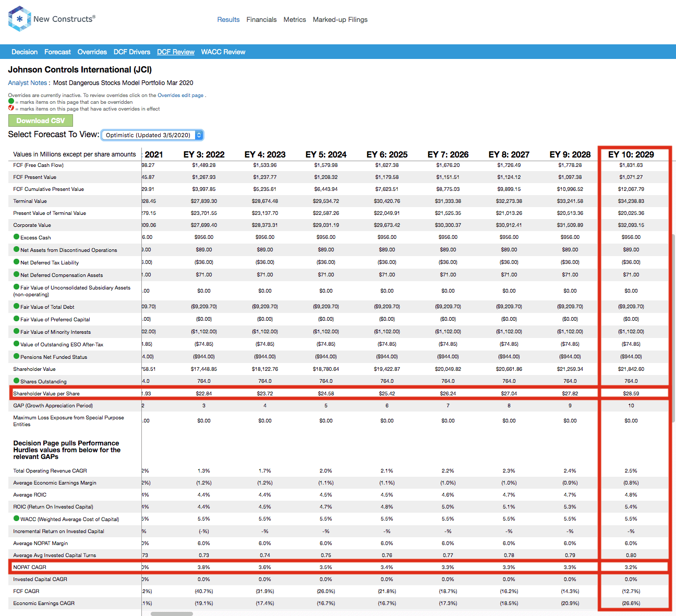Click the red checkmark active-overrides legend icon

[x=11, y=108]
